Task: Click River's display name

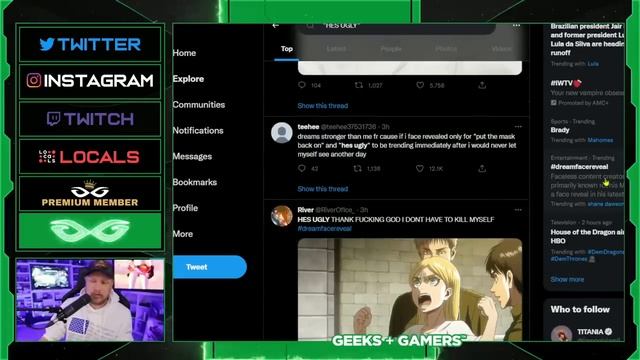Action: pyautogui.click(x=305, y=210)
